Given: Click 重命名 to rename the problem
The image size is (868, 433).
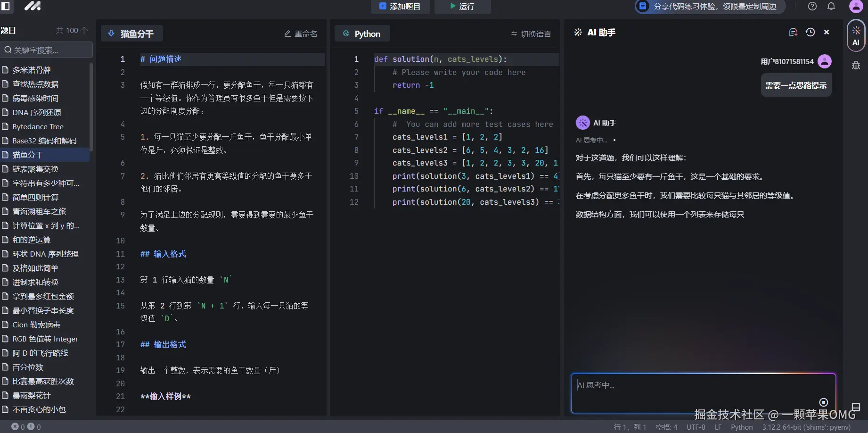Looking at the screenshot, I should (x=300, y=33).
